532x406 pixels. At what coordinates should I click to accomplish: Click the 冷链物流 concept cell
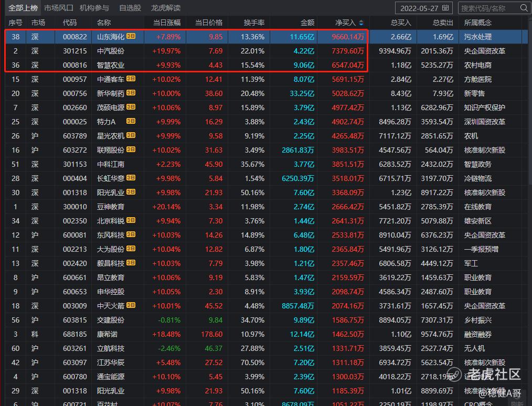click(478, 178)
